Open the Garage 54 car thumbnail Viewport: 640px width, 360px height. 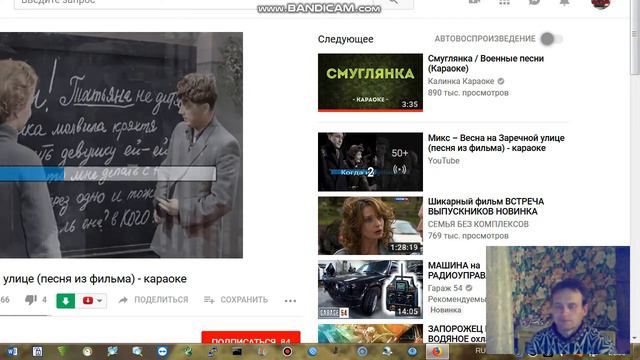[370, 289]
